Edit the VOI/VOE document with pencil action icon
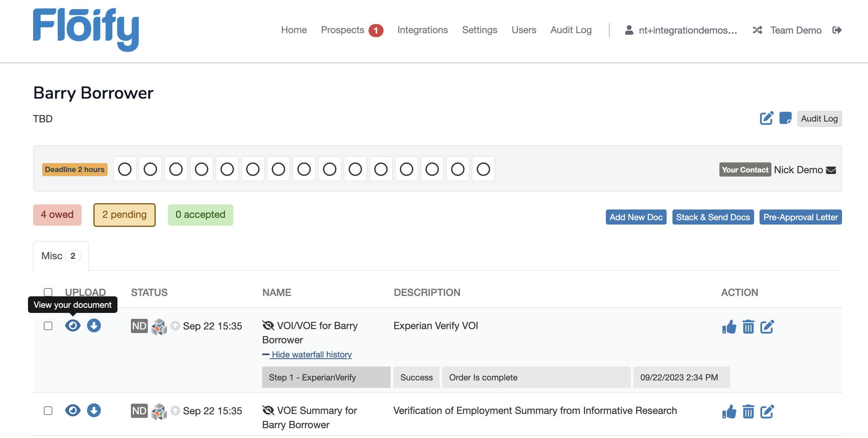 (767, 327)
